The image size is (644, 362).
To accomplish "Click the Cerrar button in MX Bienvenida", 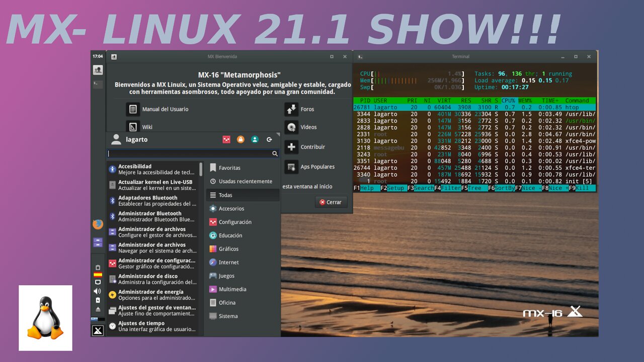I will [332, 202].
